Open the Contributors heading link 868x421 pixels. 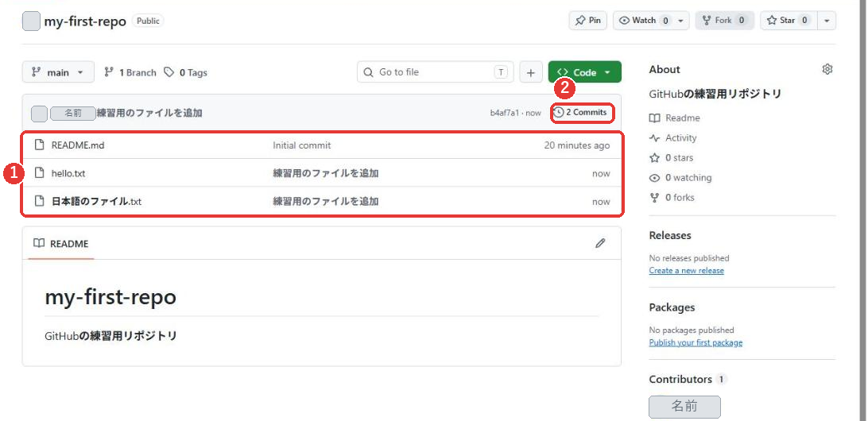pyautogui.click(x=680, y=379)
